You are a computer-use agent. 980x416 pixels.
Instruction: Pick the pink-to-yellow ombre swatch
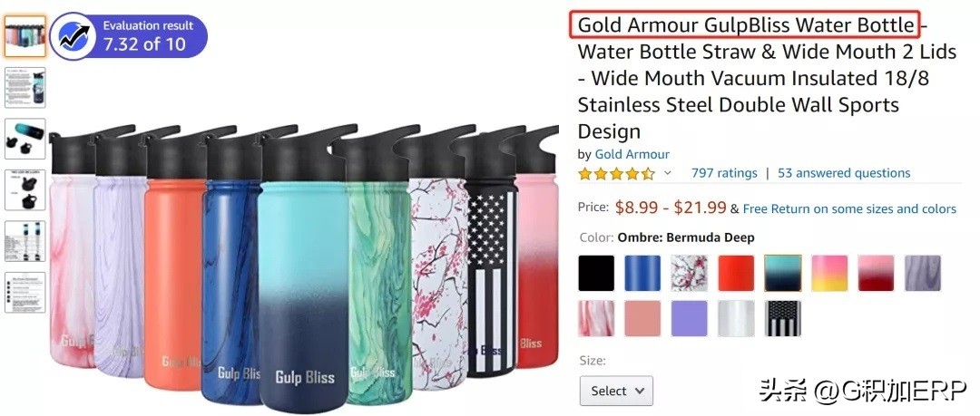click(x=829, y=273)
